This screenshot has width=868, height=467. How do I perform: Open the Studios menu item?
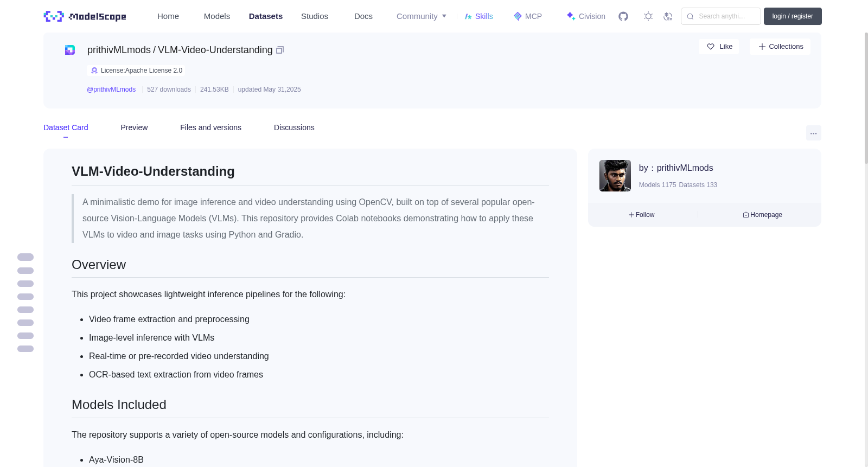(x=315, y=16)
